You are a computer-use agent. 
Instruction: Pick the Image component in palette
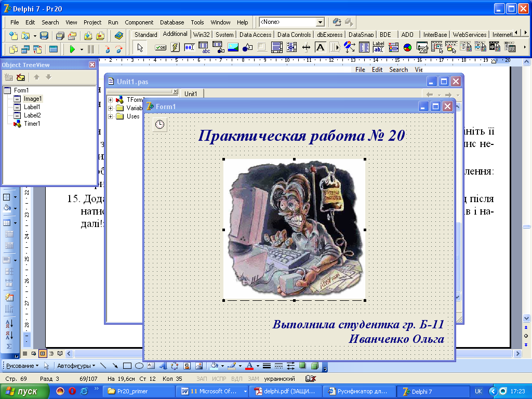pos(233,47)
